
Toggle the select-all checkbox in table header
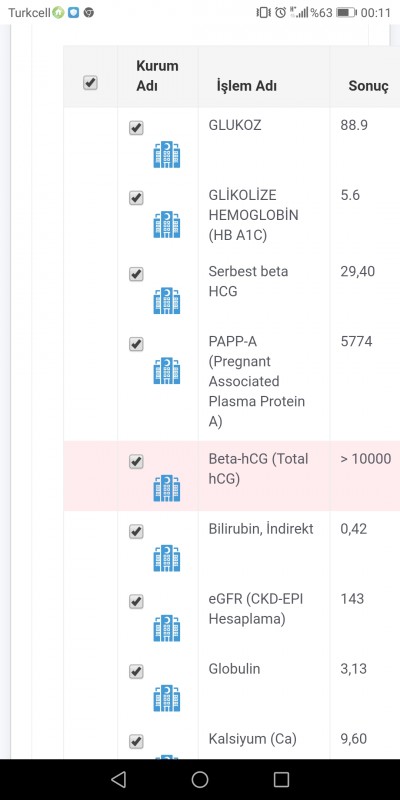click(90, 83)
